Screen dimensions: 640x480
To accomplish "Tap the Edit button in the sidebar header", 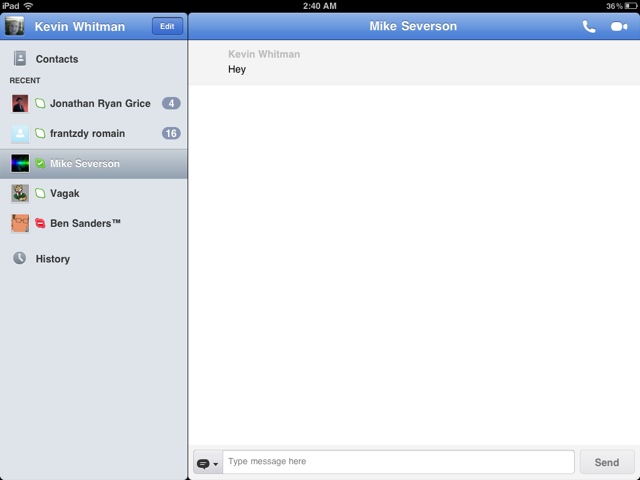I will coord(167,26).
